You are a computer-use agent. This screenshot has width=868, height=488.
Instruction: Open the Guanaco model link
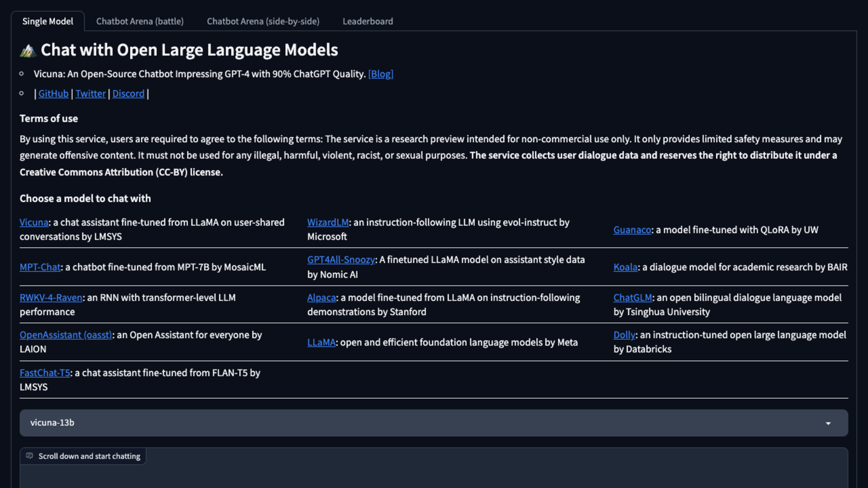point(632,230)
